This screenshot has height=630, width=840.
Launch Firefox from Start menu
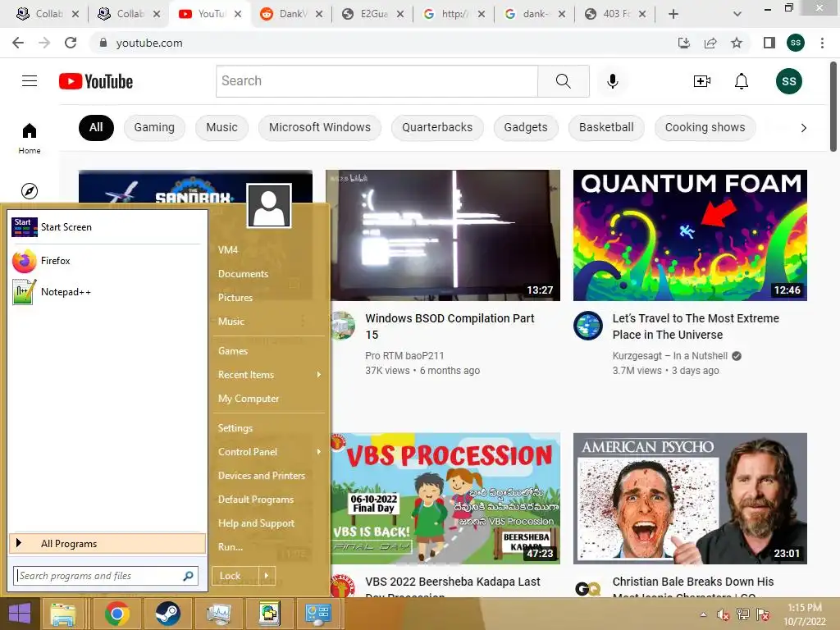click(106, 261)
